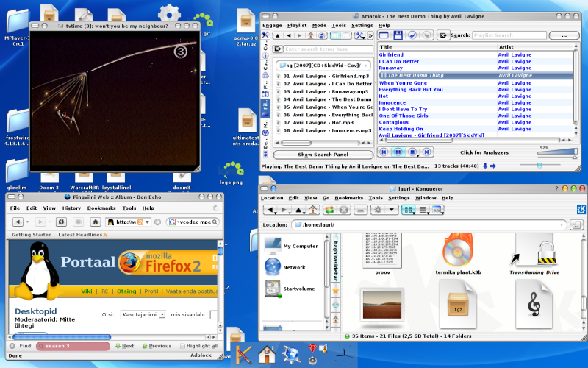This screenshot has height=368, width=588.
Task: Go to home folder in Amarok file browser
Action: pyautogui.click(x=310, y=35)
